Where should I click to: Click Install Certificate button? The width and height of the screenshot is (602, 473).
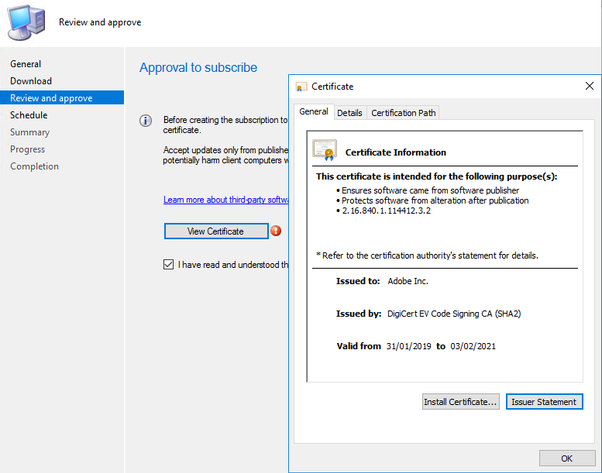pos(461,402)
